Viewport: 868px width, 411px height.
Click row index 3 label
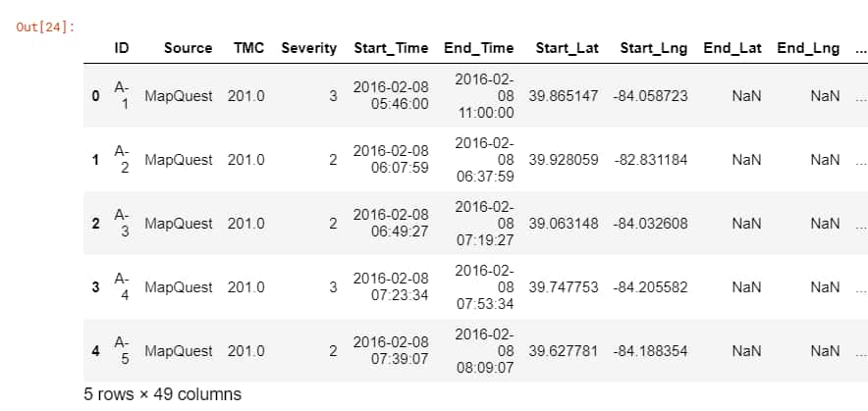[x=96, y=287]
